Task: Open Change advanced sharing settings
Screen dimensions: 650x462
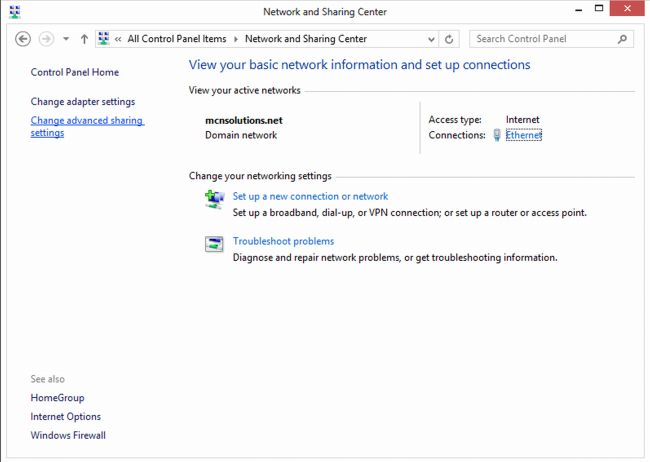Action: click(x=87, y=126)
